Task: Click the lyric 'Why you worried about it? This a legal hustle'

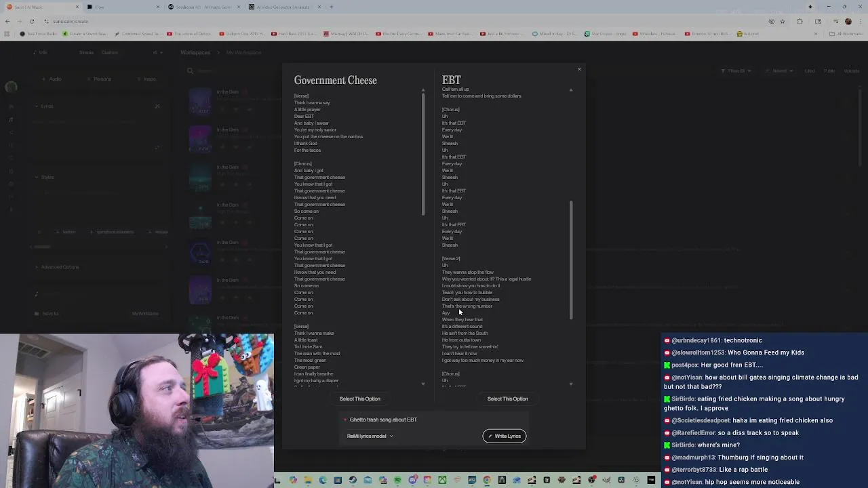Action: point(486,279)
